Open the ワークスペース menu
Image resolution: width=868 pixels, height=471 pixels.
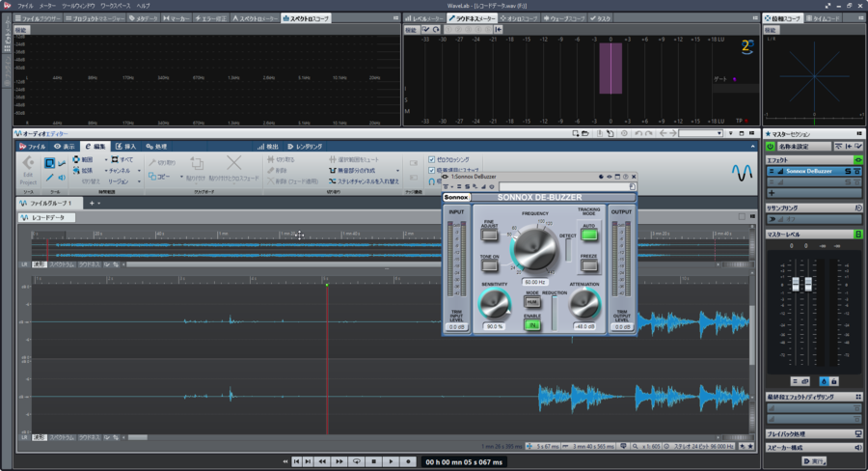[x=115, y=6]
